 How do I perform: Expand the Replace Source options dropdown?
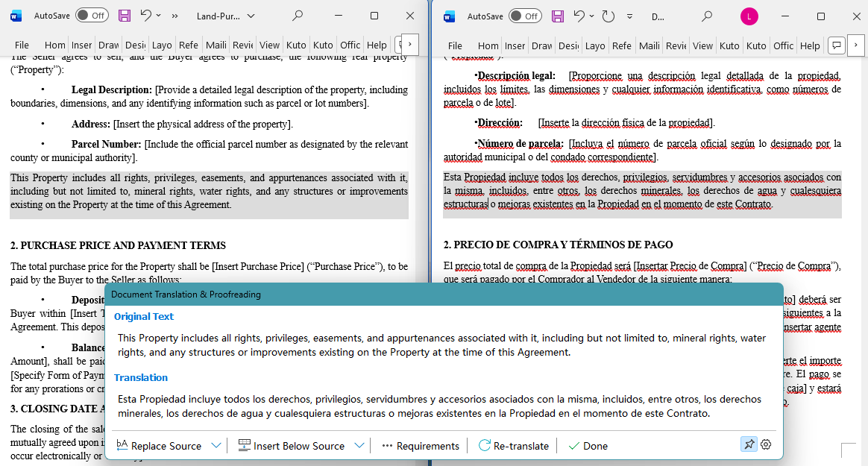point(216,444)
